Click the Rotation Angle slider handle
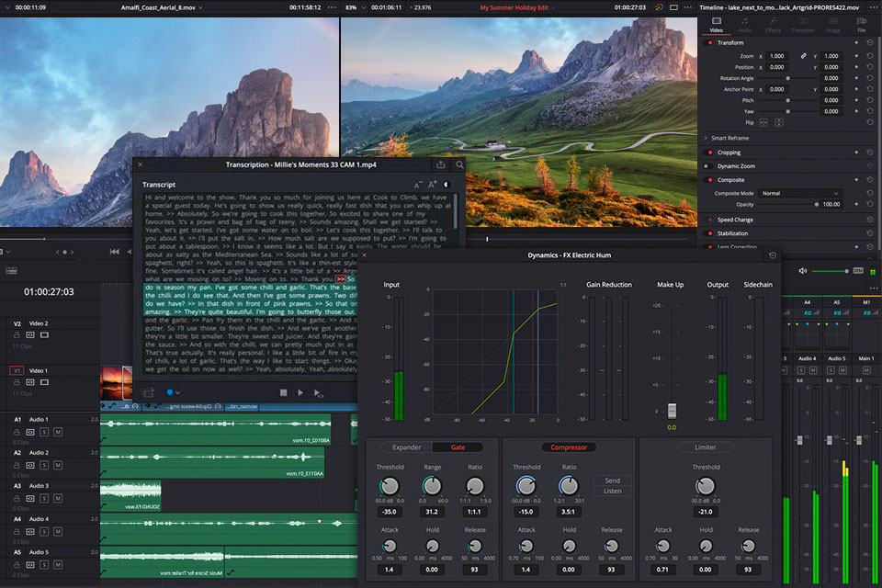The image size is (882, 588). (x=787, y=78)
